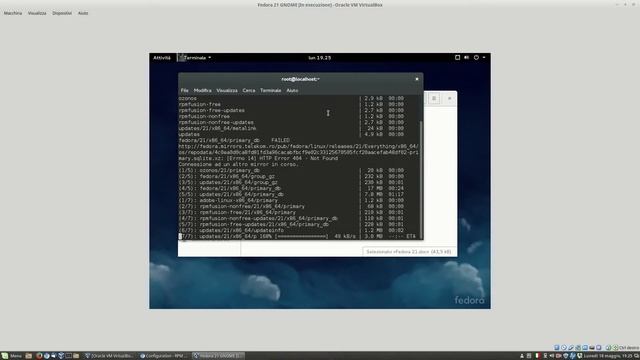The width and height of the screenshot is (640, 360).
Task: Click the Connessione ad un altro mirror line
Action: tap(239, 164)
